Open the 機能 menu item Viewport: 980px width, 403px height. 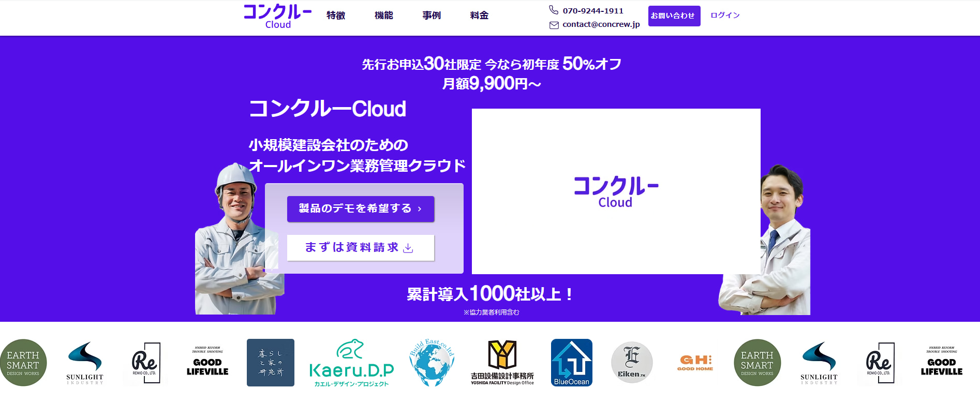[x=383, y=16]
